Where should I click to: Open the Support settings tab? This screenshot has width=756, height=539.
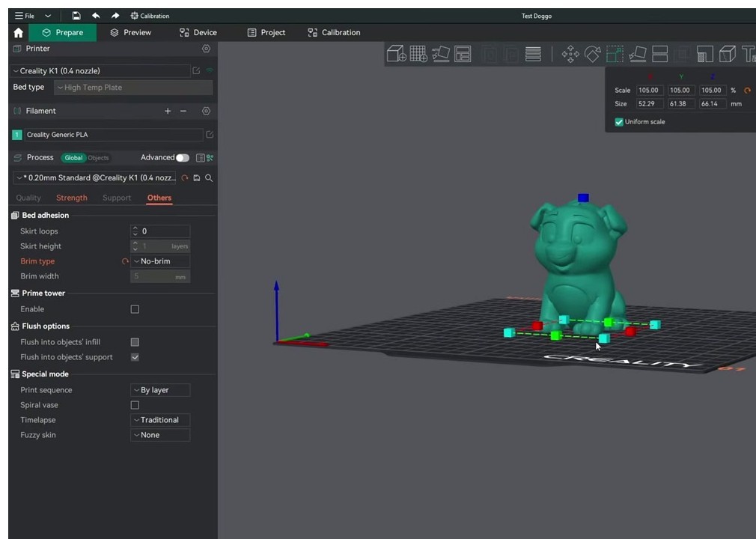click(x=117, y=198)
